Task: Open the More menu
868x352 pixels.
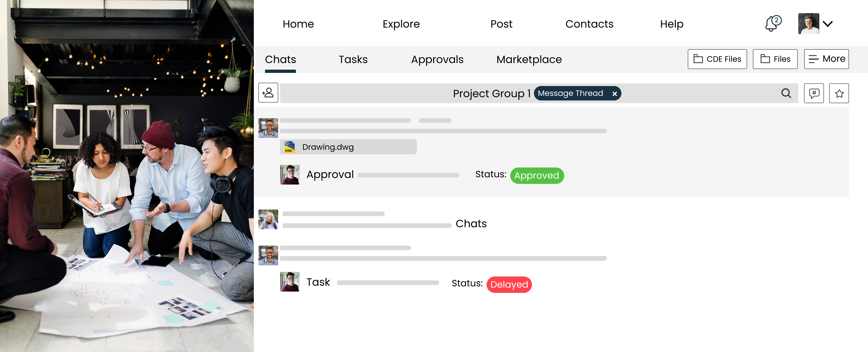Action: (x=826, y=59)
